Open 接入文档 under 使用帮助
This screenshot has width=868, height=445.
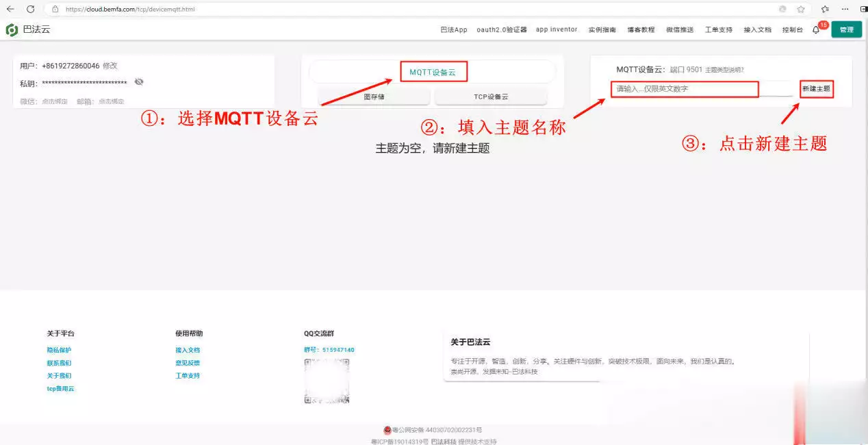point(188,350)
